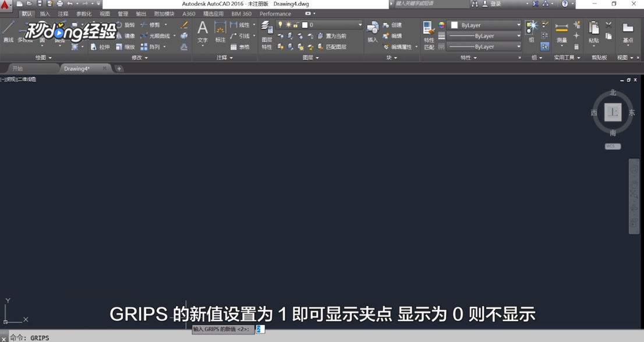Toggle layer on/off lightbulb icon
The width and height of the screenshot is (644, 342).
click(x=281, y=25)
